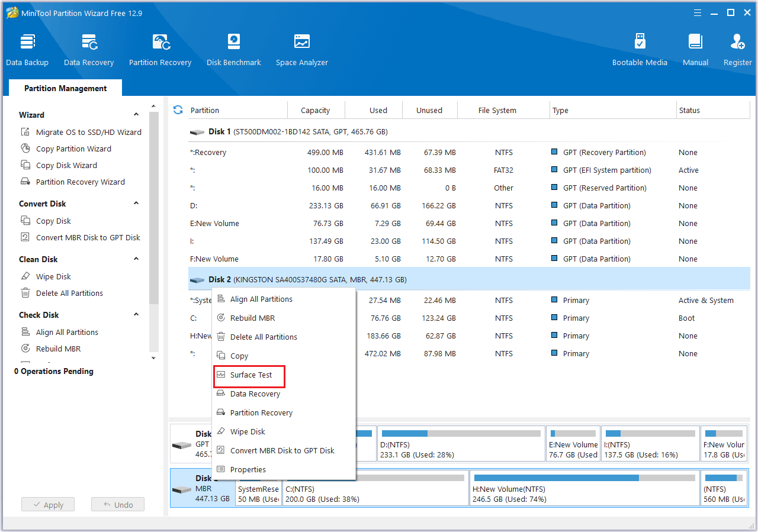
Task: Choose Rebuild MBR from the context menu
Action: [x=284, y=318]
